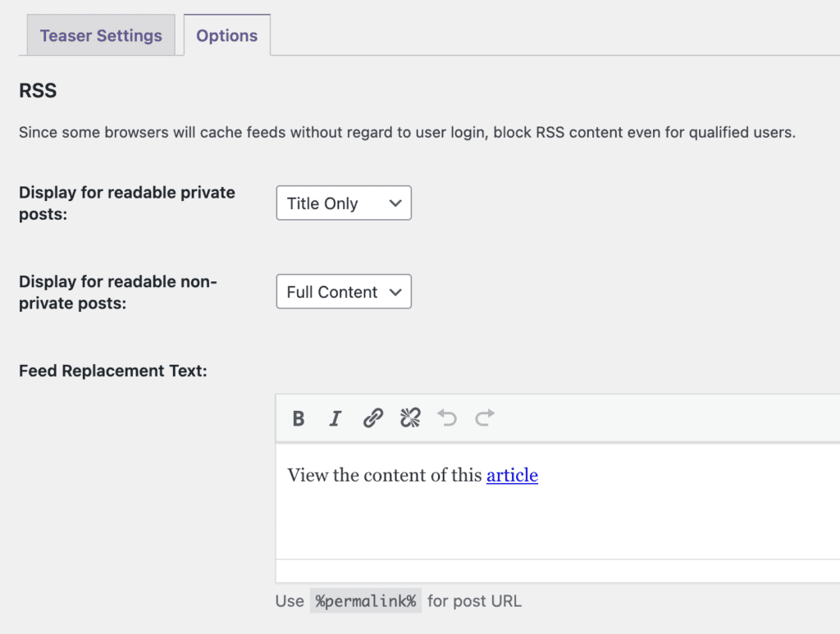Image resolution: width=840 pixels, height=634 pixels.
Task: Click the Feed Replacement Text label
Action: pos(112,371)
